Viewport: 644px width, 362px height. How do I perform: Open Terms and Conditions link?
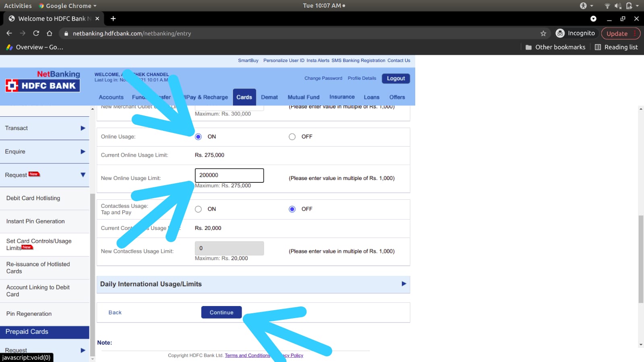247,355
